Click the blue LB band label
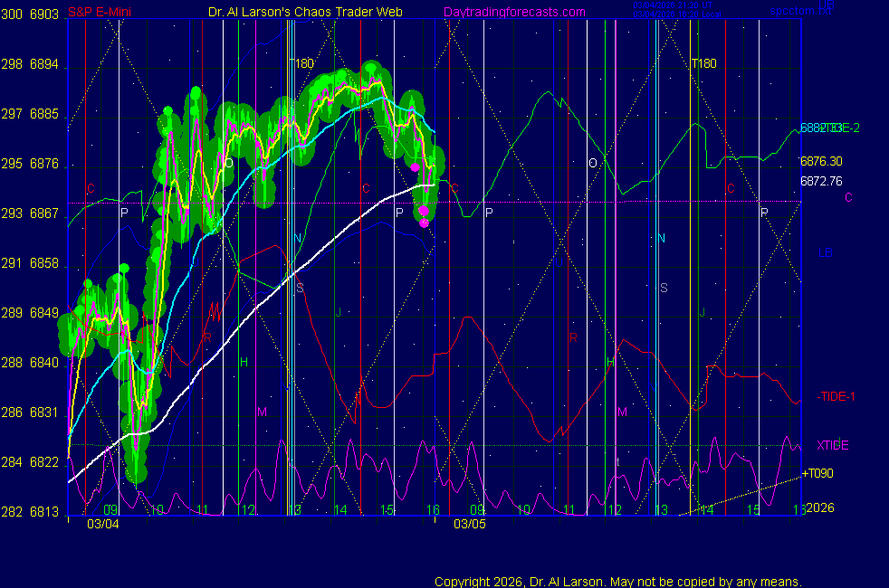 (826, 252)
